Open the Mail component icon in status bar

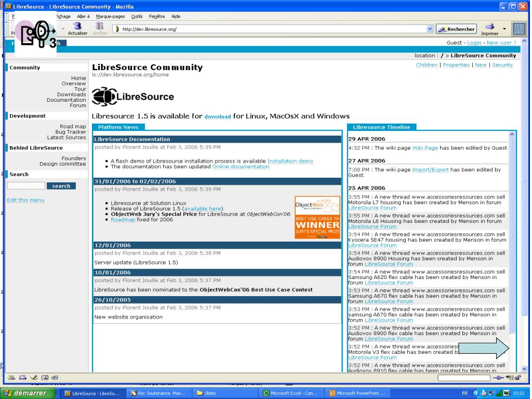[x=23, y=377]
